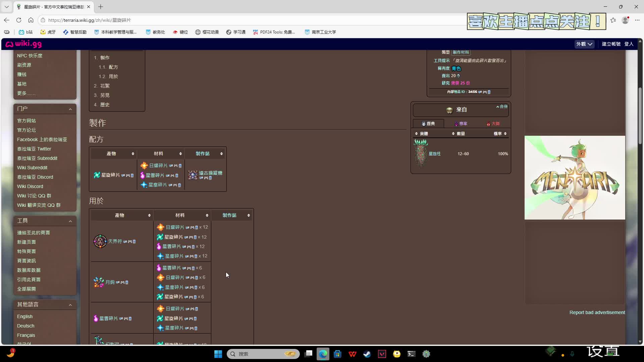Open the WPS Office taskbar icon
644x362 pixels.
(352, 354)
